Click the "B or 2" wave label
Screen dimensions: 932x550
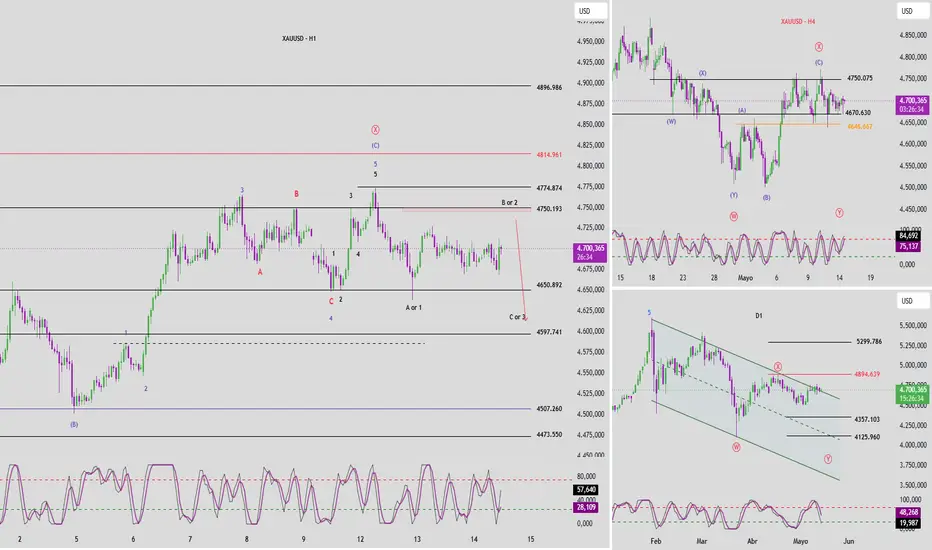pos(509,203)
